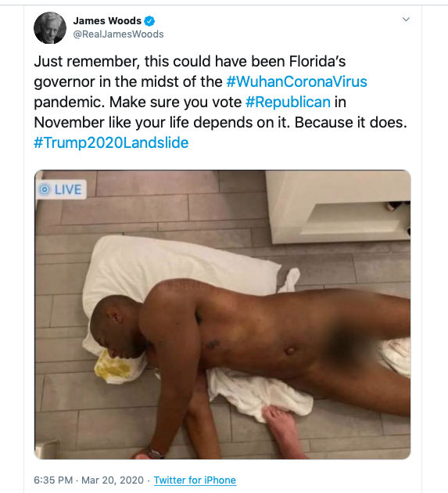
Task: Click the words 'Florida's governor' in tweet
Action: click(317, 61)
